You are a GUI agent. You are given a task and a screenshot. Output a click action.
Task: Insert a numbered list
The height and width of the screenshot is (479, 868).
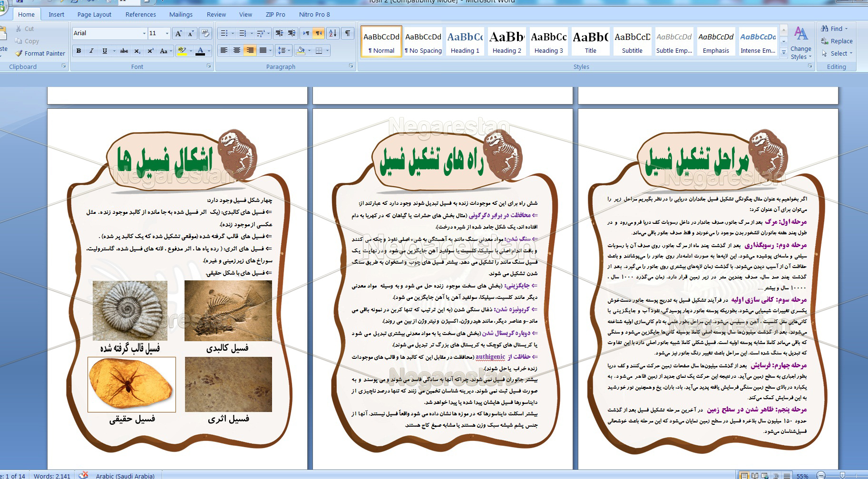[x=243, y=33]
